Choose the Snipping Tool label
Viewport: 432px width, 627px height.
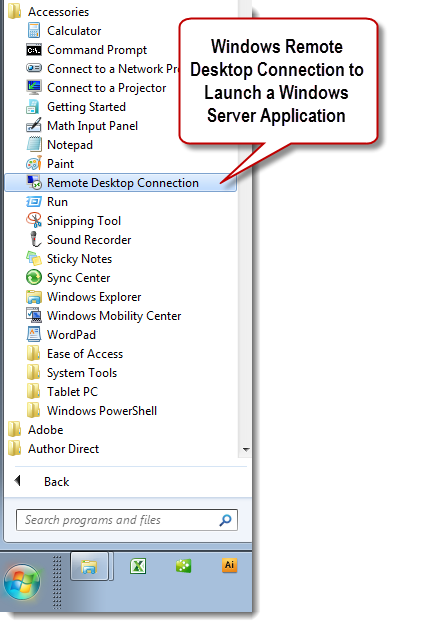[84, 221]
